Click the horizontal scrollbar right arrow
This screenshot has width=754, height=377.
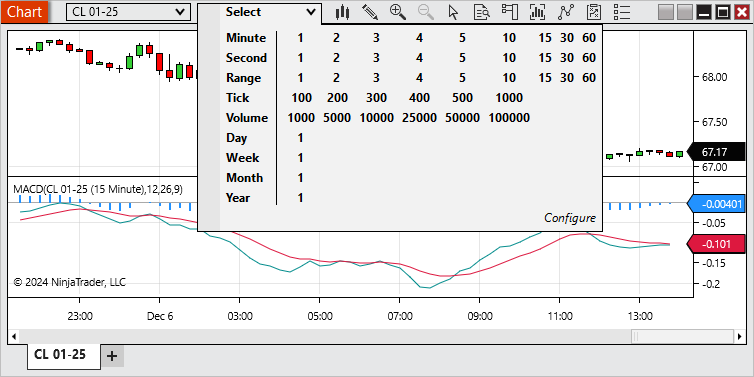point(739,336)
